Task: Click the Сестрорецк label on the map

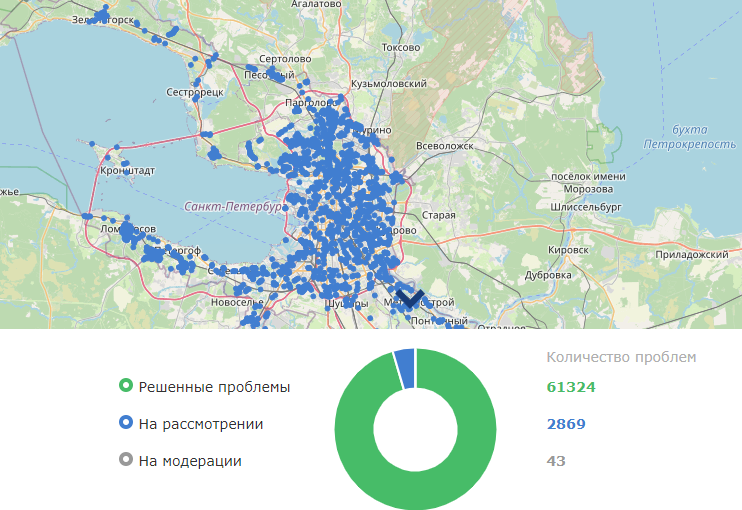Action: (x=196, y=92)
